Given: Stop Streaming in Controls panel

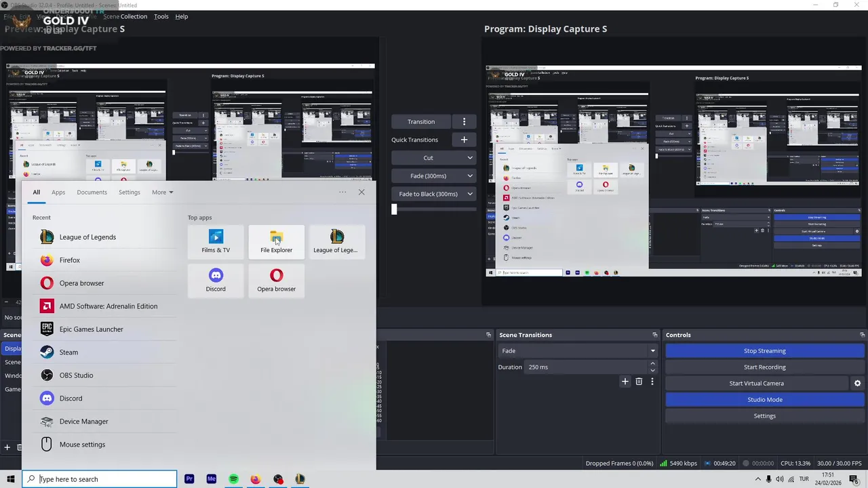Looking at the screenshot, I should [x=764, y=351].
